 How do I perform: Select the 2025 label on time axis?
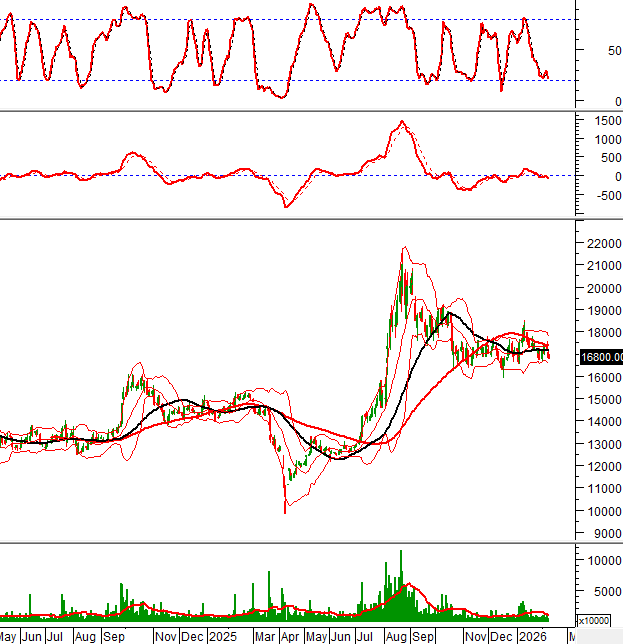(x=222, y=635)
